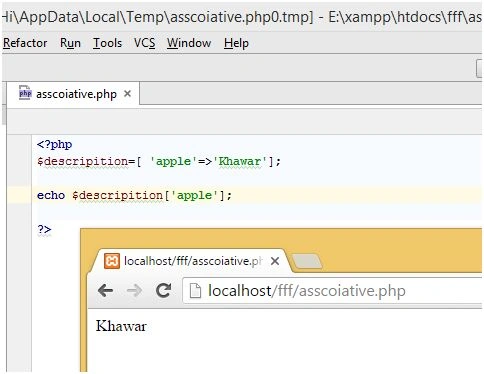
Task: Open the Help menu
Action: pos(236,43)
